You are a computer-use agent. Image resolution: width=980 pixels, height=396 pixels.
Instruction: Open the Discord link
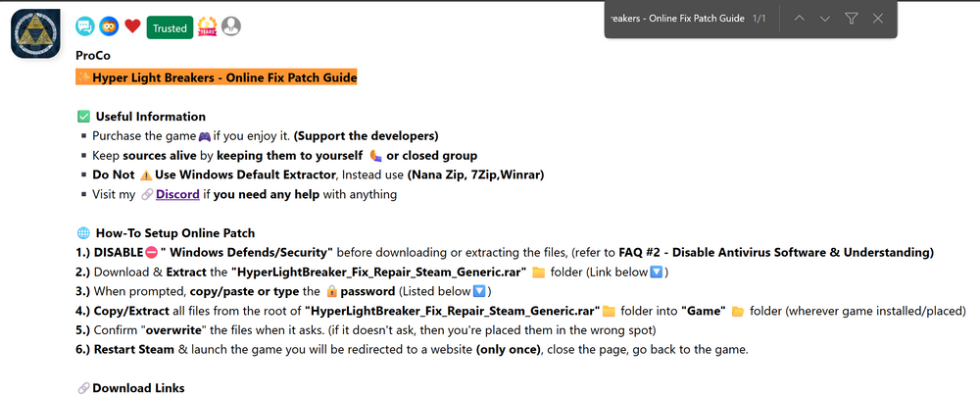pos(177,194)
